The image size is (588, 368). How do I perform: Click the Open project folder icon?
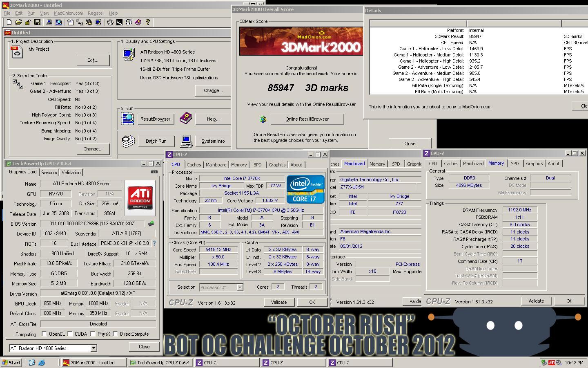point(18,22)
